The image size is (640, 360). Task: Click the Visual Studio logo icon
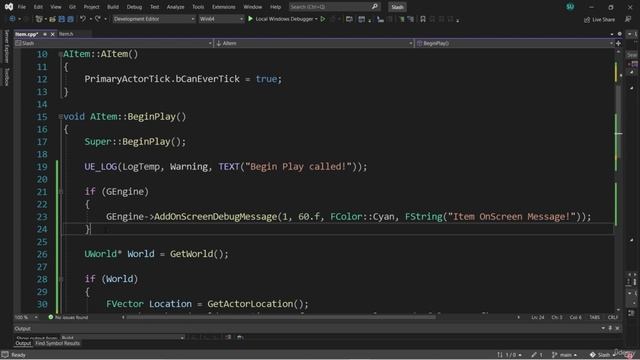point(9,7)
